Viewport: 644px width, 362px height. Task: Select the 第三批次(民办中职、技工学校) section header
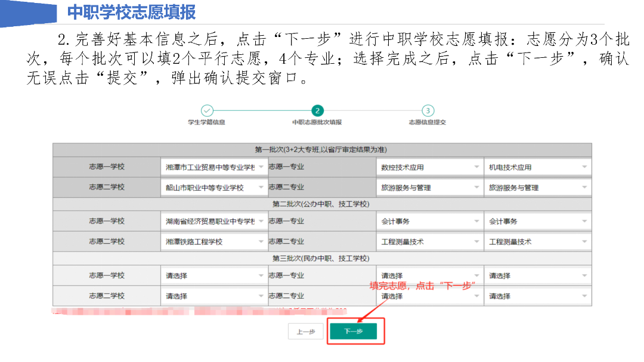tap(321, 258)
